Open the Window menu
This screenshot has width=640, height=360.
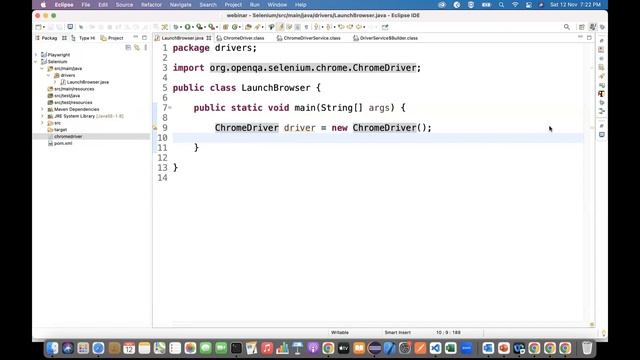(x=277, y=5)
